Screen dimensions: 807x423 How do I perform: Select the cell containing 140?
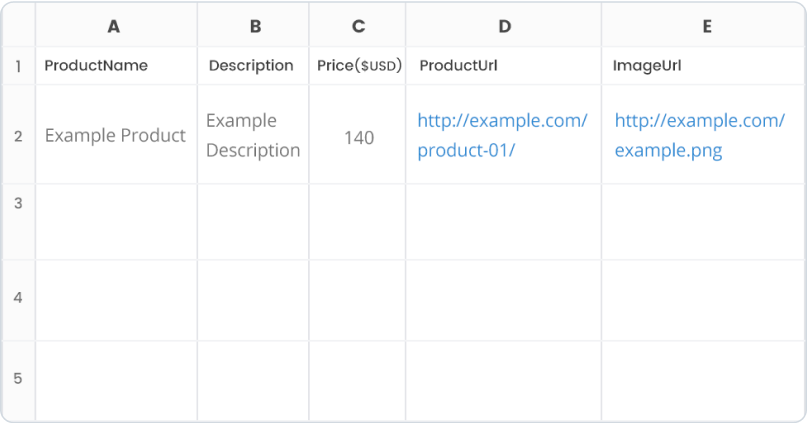pyautogui.click(x=358, y=135)
